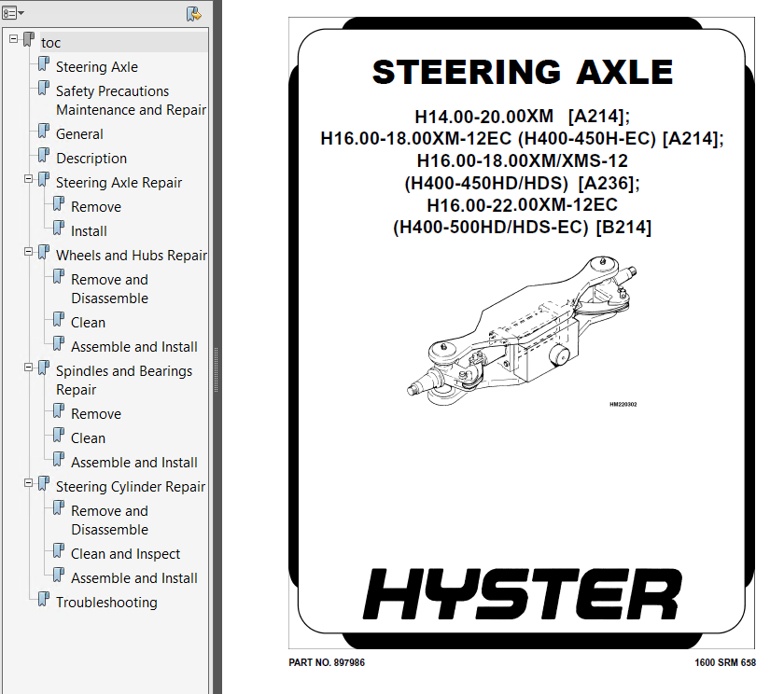Click the bookmark icon beside Wheels and Hubs Repair
The height and width of the screenshot is (694, 784).
tap(44, 252)
